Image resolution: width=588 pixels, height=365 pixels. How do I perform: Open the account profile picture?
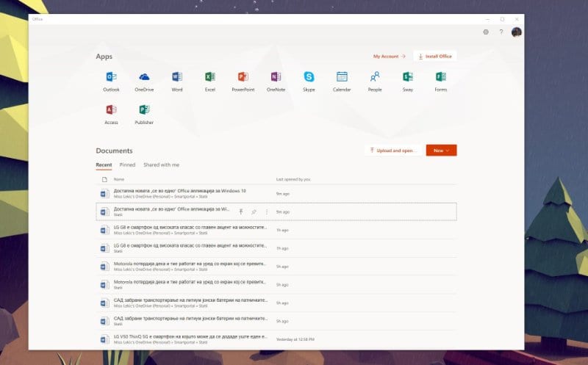(x=517, y=32)
